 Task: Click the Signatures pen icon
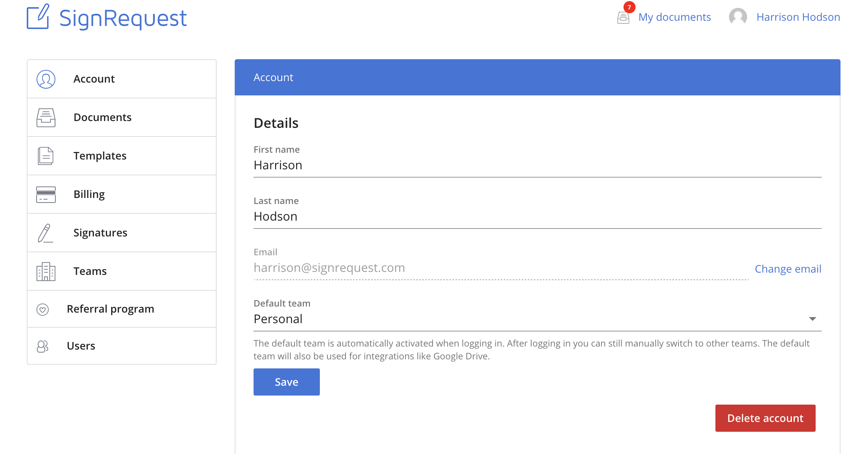[x=45, y=233]
